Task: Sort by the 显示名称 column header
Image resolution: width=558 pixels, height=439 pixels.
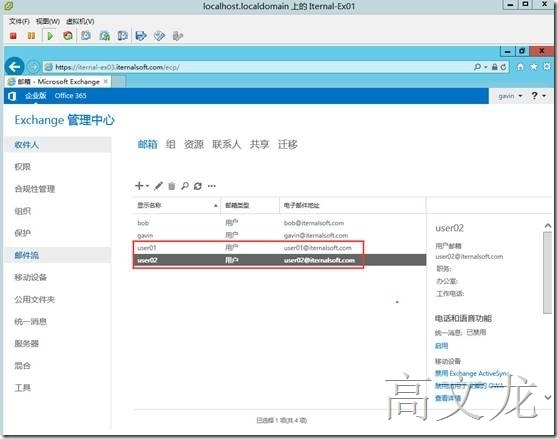Action: 177,205
